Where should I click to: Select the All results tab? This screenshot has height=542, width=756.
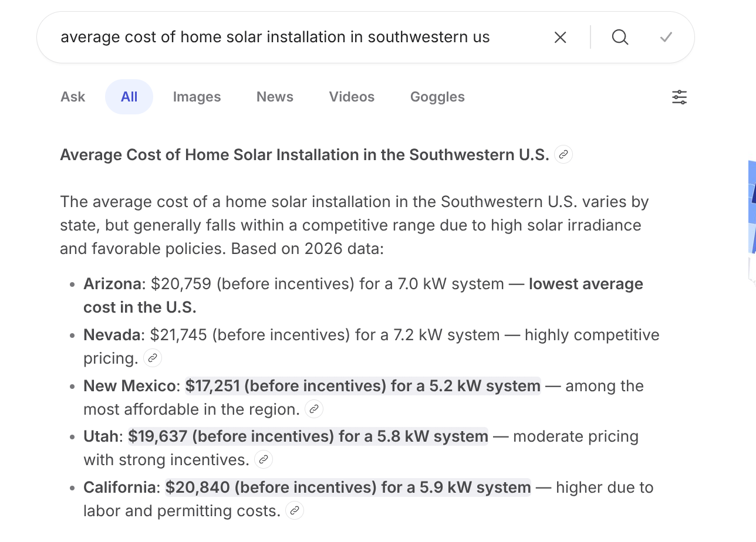129,97
